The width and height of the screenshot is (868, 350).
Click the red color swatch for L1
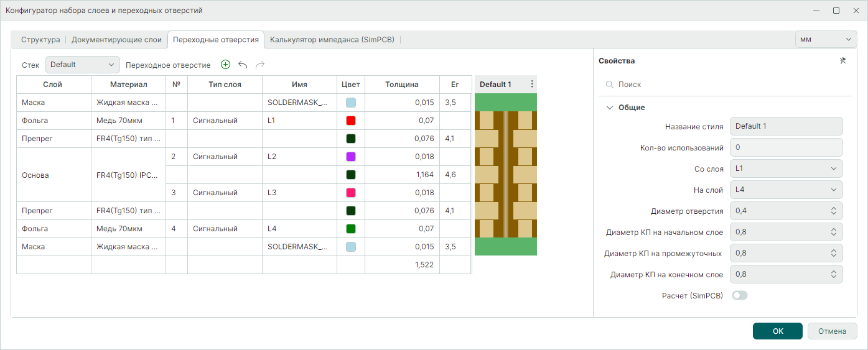click(351, 121)
